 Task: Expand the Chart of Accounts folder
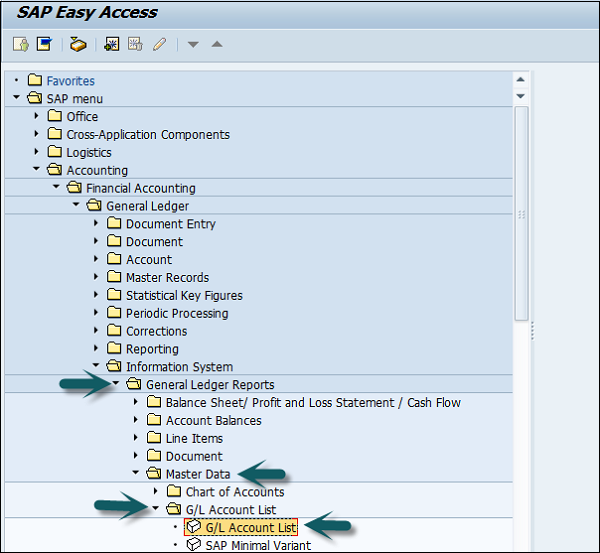[x=156, y=492]
